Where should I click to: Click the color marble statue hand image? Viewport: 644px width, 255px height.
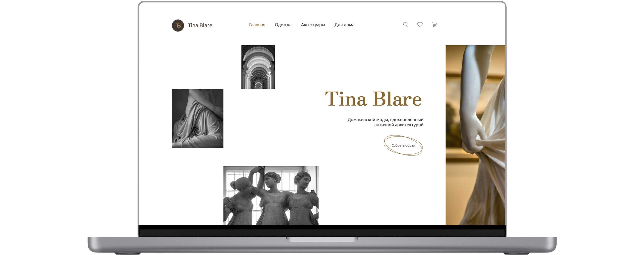pyautogui.click(x=475, y=135)
